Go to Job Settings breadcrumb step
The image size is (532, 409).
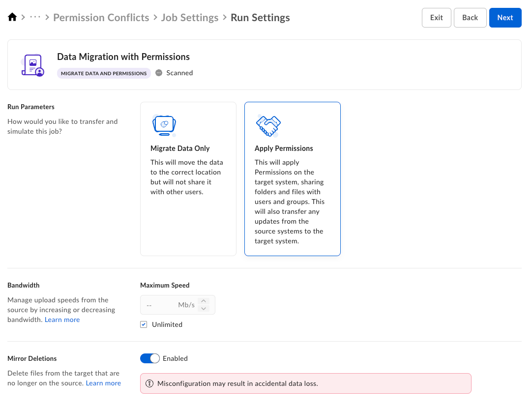point(190,18)
